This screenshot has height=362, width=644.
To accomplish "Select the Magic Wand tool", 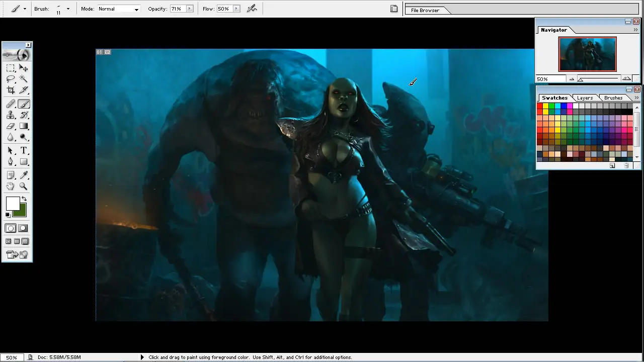I will click(24, 79).
